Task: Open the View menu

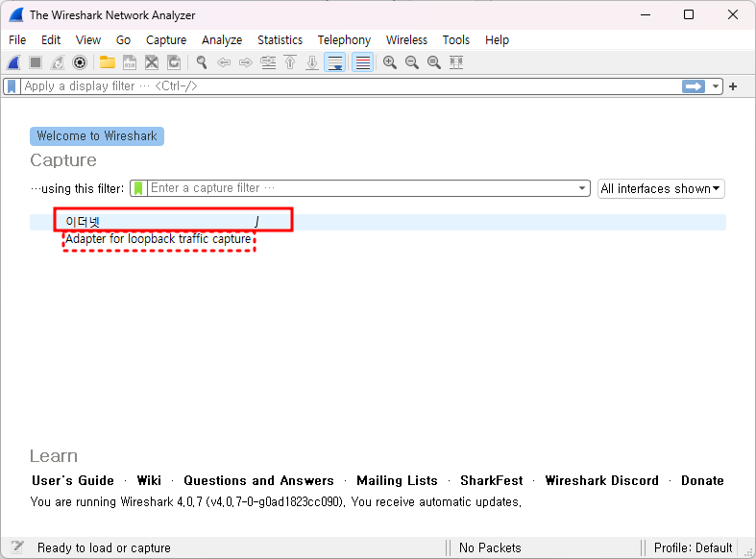Action: [88, 40]
